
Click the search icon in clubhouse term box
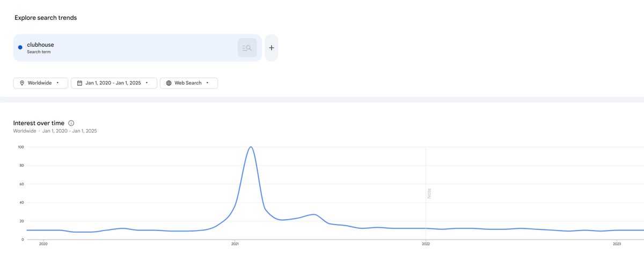[247, 48]
